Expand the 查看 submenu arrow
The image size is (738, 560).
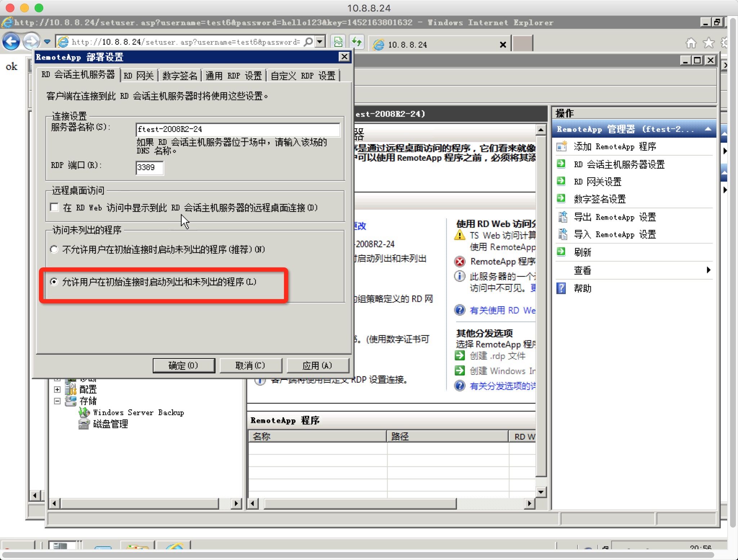[708, 270]
